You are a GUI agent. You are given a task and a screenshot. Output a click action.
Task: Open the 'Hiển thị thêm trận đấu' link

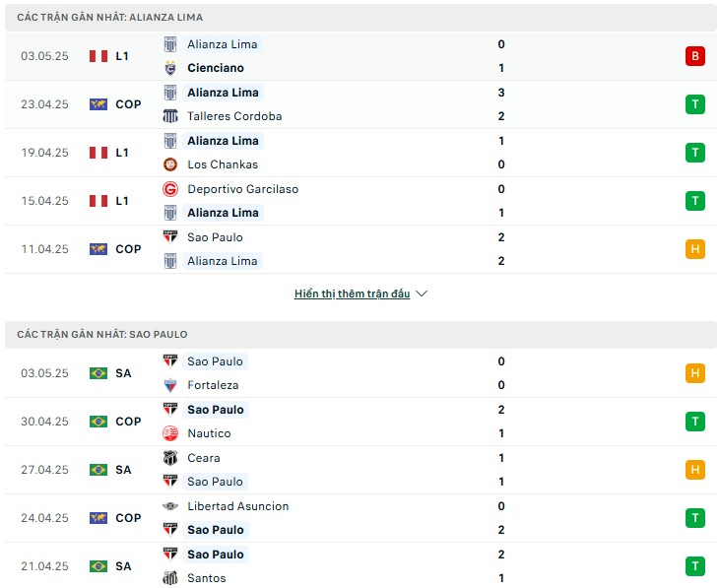[353, 294]
